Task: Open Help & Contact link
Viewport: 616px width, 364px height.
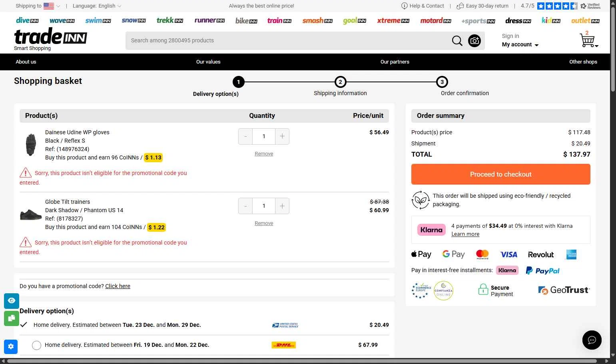Action: click(423, 6)
